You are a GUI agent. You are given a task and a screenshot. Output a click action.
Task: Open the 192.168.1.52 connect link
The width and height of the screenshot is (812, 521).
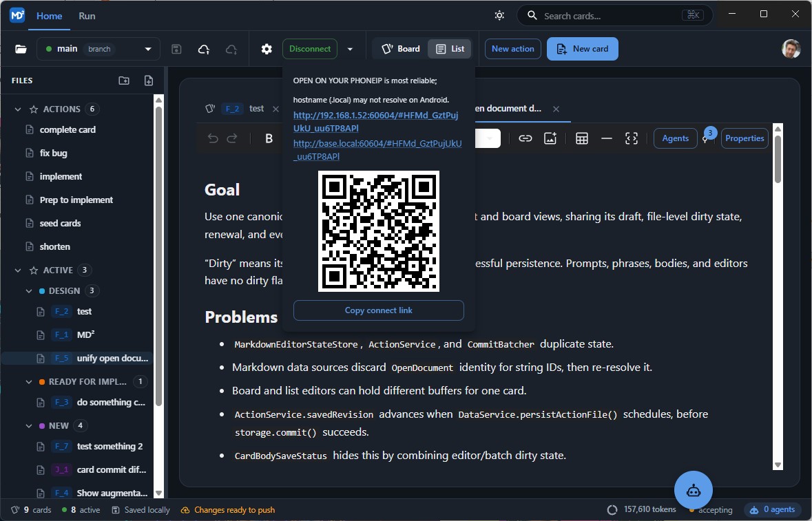point(375,122)
